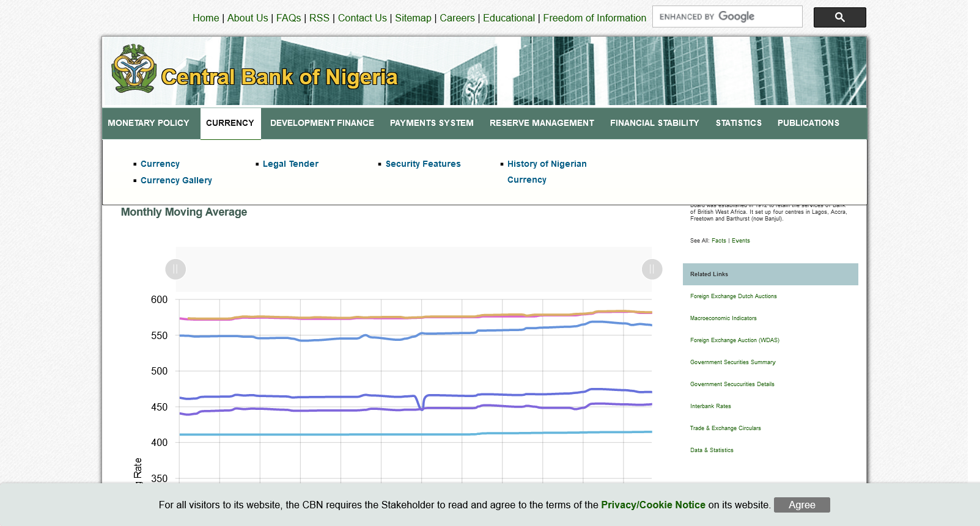Expand the Payments System menu
Image resolution: width=980 pixels, height=526 pixels.
click(x=432, y=123)
